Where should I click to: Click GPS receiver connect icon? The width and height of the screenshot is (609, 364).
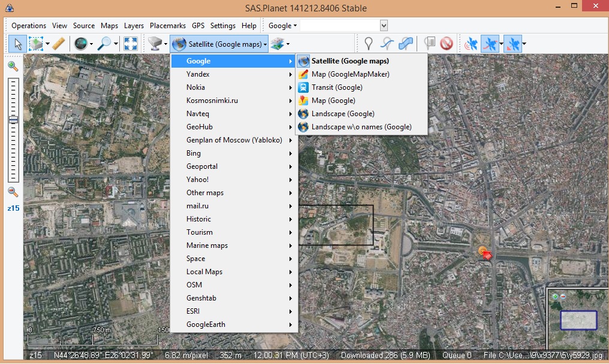pyautogui.click(x=471, y=44)
